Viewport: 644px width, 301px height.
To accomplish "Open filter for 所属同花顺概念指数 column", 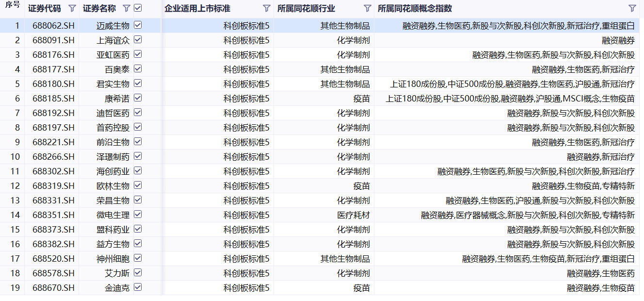I will 632,8.
